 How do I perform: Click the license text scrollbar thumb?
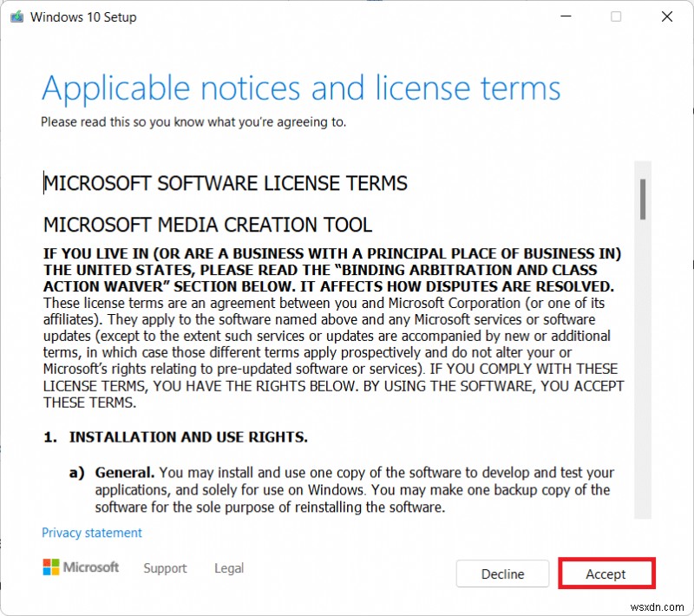pos(643,200)
